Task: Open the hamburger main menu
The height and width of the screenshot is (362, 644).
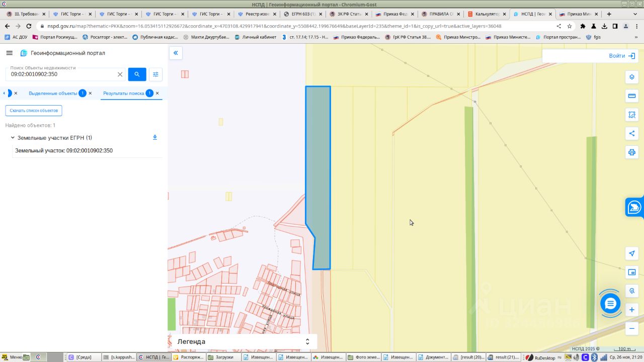Action: tap(10, 53)
